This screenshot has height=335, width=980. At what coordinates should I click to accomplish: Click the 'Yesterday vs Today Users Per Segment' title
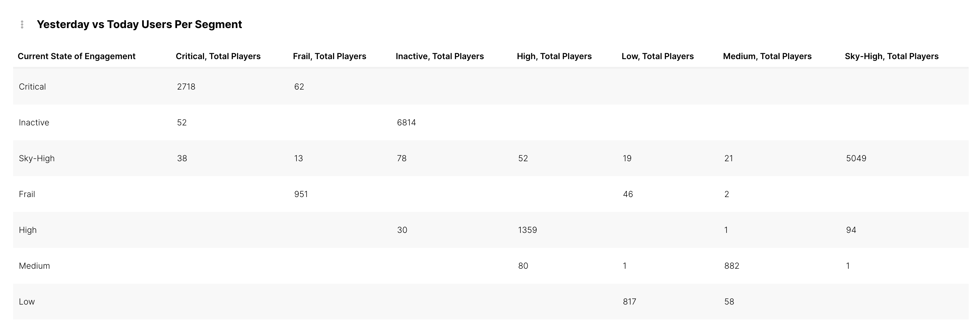pyautogui.click(x=139, y=24)
